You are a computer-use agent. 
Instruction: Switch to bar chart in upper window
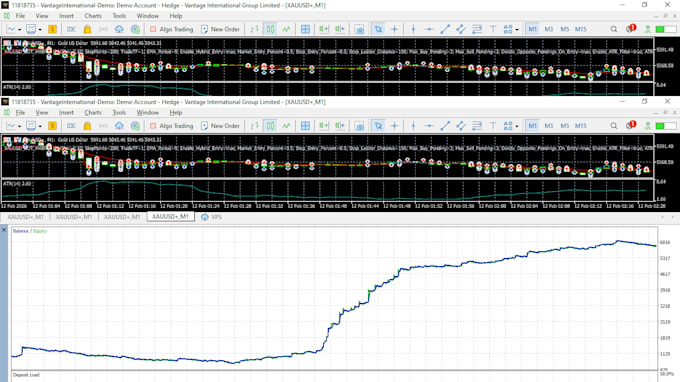(255, 29)
